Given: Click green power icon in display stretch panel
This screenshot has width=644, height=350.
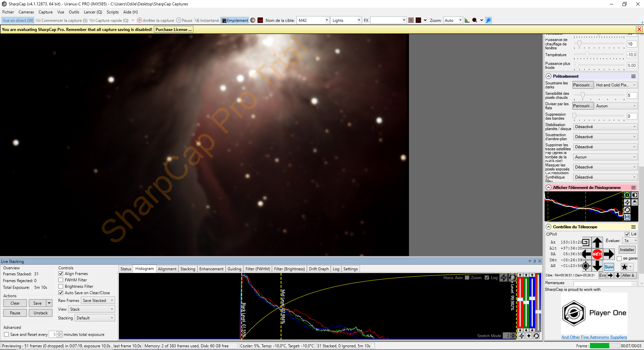Looking at the screenshot, I should (627, 195).
